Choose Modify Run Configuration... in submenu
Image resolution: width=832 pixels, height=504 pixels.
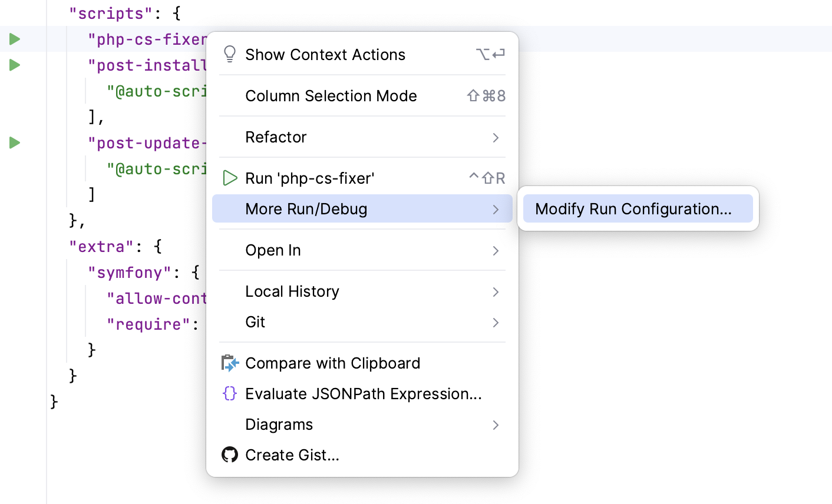point(638,208)
